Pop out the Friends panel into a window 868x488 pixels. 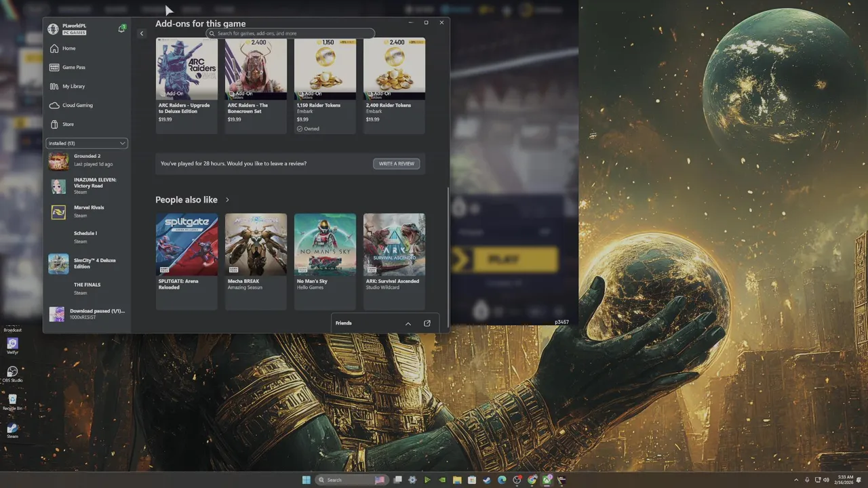(x=427, y=323)
